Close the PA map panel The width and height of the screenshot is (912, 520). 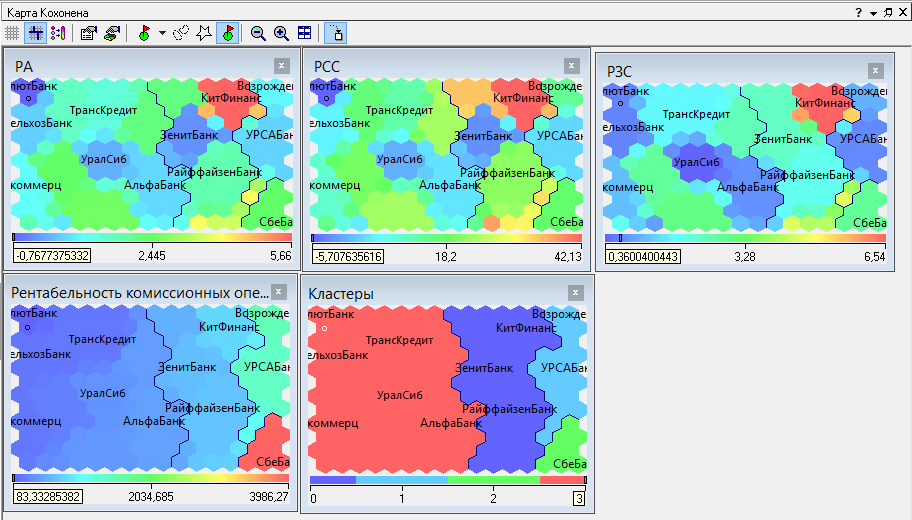[282, 66]
